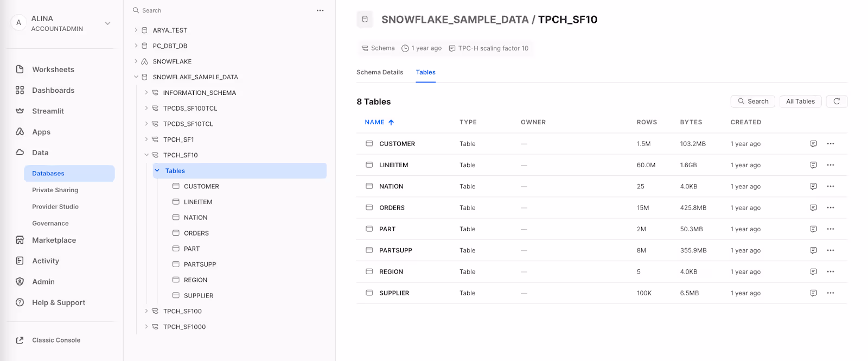Open more options for REGION table row
This screenshot has height=361, width=868.
(831, 271)
